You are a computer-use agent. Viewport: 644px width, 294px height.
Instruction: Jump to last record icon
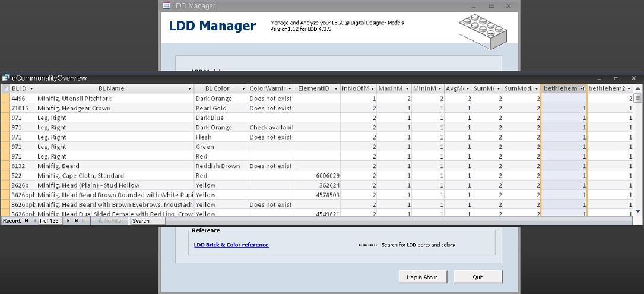(x=77, y=221)
